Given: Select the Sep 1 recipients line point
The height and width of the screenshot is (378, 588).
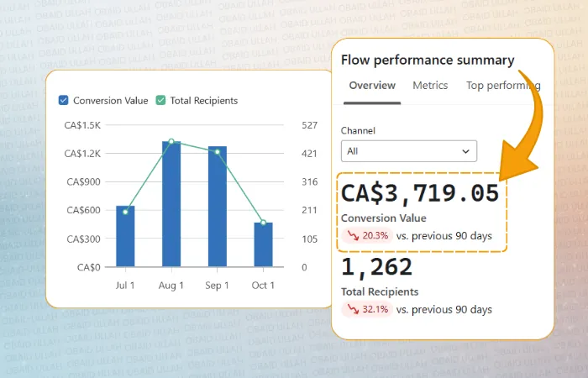Looking at the screenshot, I should [x=218, y=152].
